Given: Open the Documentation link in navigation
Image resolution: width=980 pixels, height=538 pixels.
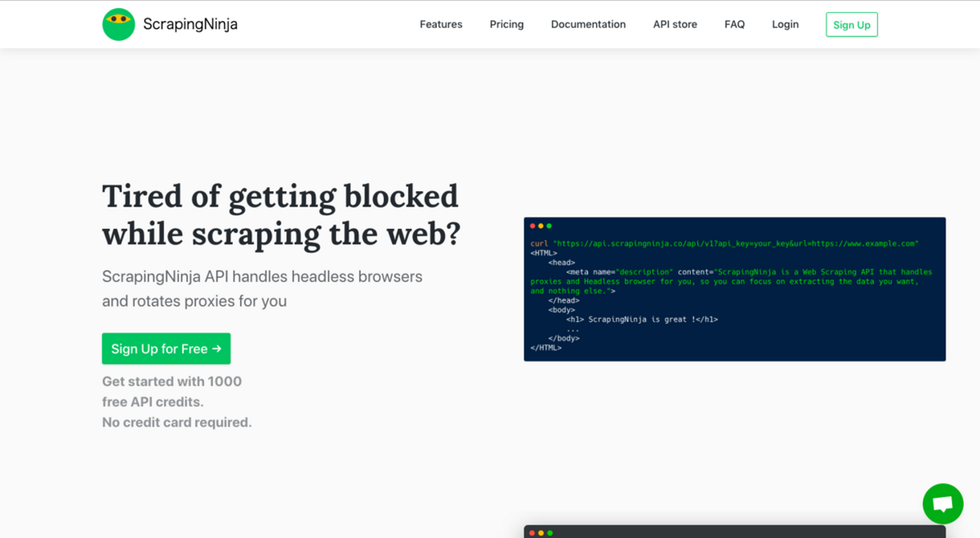Looking at the screenshot, I should [588, 25].
